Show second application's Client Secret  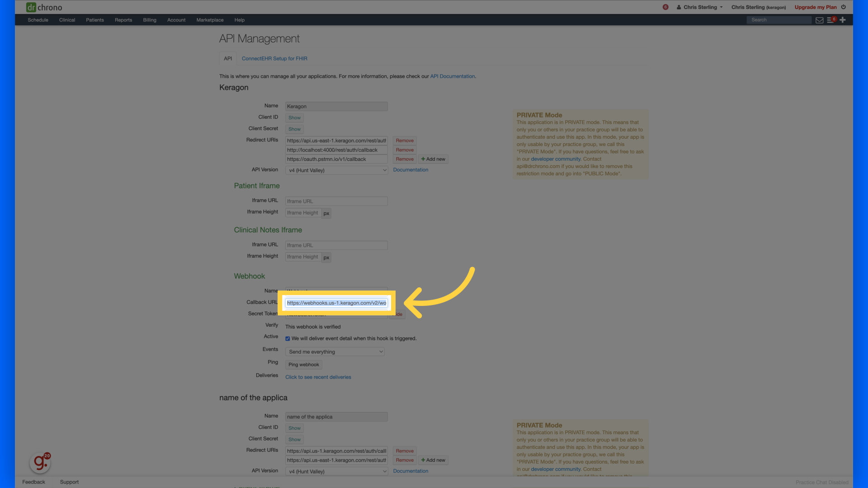pos(294,439)
